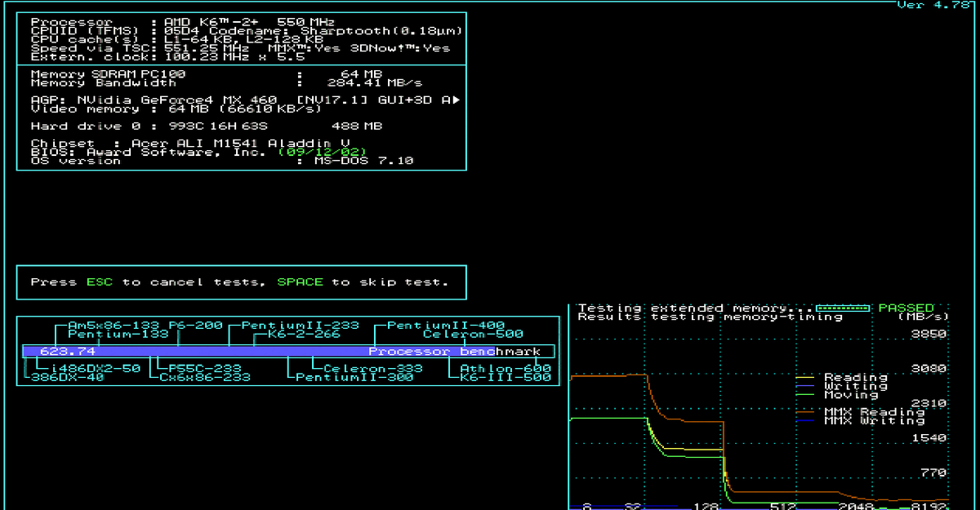Select the Acer ALI M1541 Aladdin V chipset

239,143
